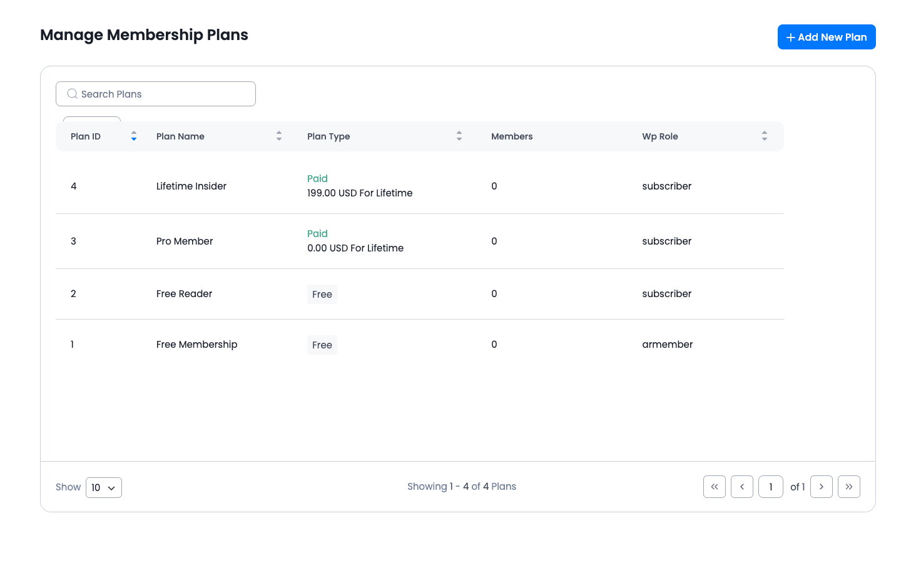Click the Plan ID column header
This screenshot has height=588, width=916.
point(86,136)
